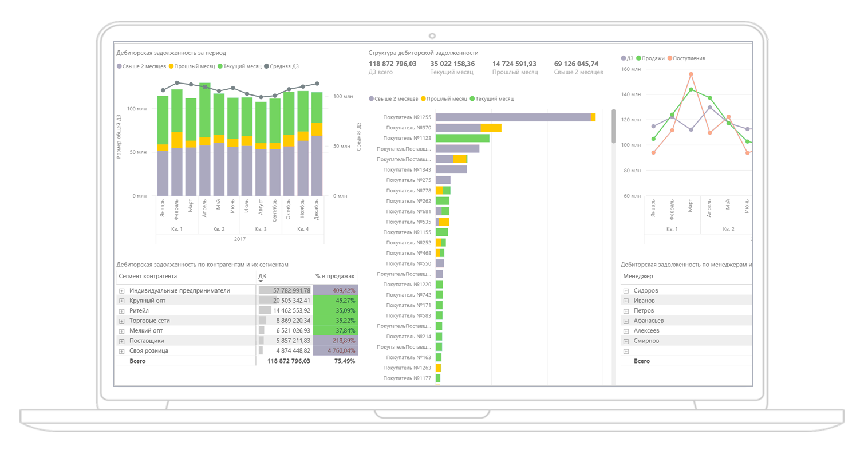Image resolution: width=868 pixels, height=450 pixels.
Task: Click Покупатель №681 label
Action: point(408,211)
